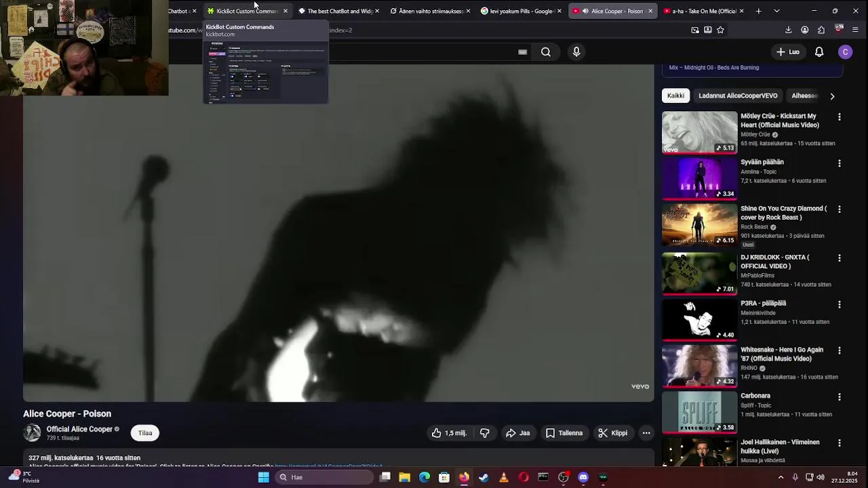
Task: Open Mötley Crüe Kickstart My Heart thumbnail
Action: (x=699, y=132)
